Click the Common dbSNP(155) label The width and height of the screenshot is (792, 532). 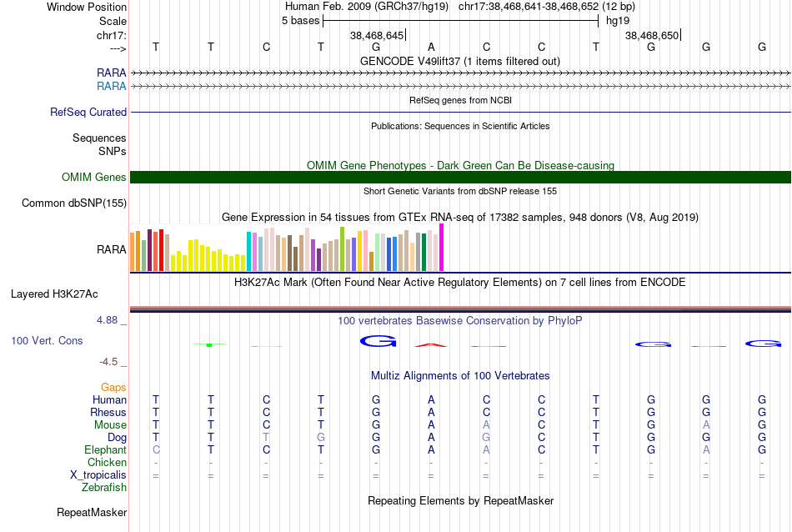point(73,203)
